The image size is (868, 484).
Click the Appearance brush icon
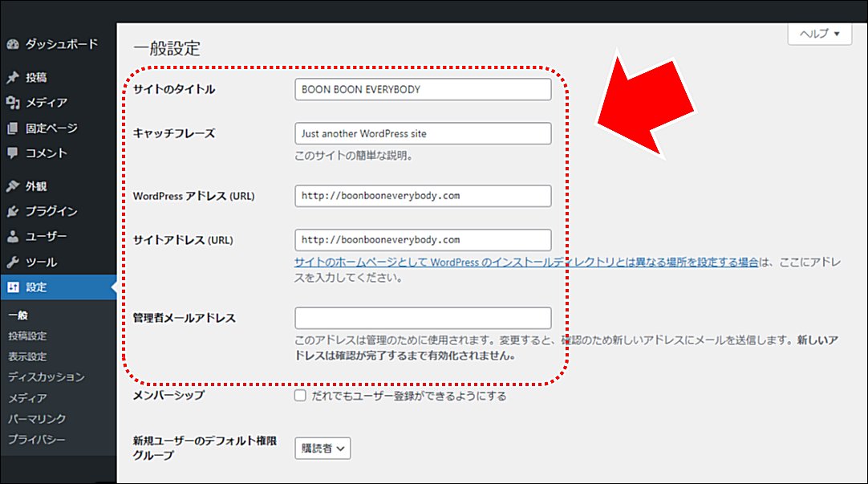click(x=13, y=186)
